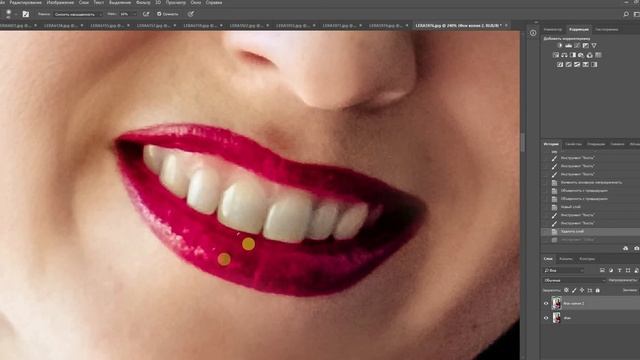Open blend mode dropdown Обычные

574,280
